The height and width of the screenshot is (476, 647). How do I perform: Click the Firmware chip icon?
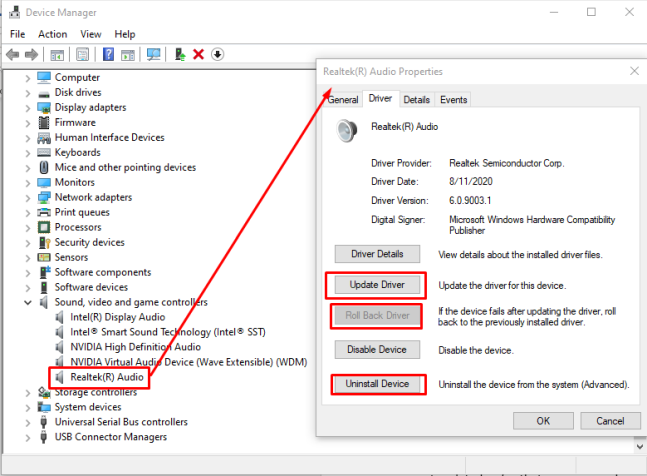[x=44, y=123]
